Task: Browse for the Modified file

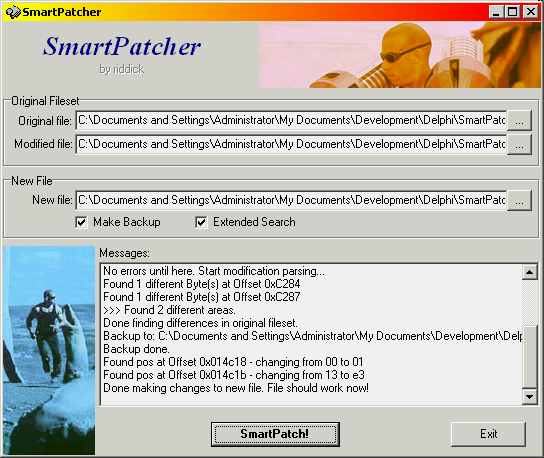Action: pyautogui.click(x=519, y=144)
